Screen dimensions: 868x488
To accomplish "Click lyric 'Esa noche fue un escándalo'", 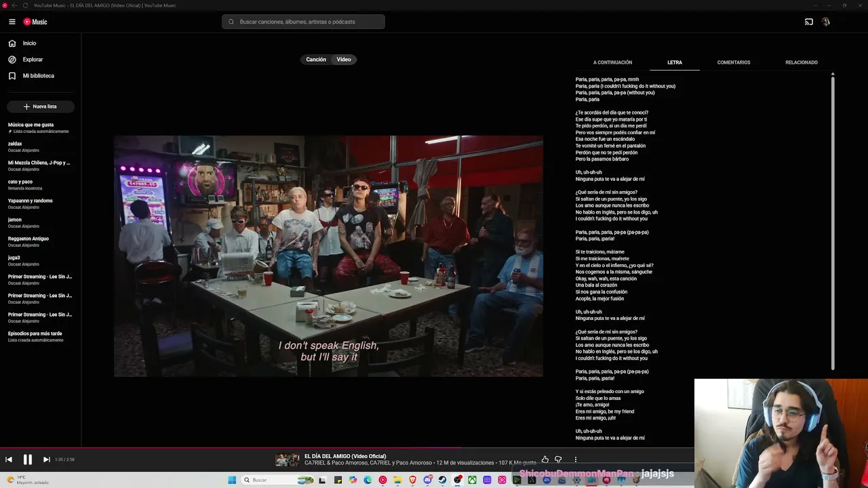I will 606,139.
